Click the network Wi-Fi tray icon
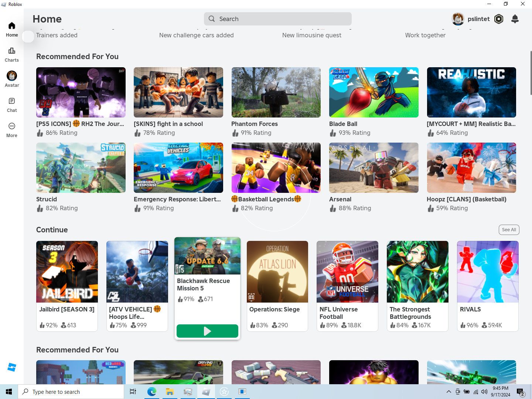The height and width of the screenshot is (399, 532). [x=476, y=392]
